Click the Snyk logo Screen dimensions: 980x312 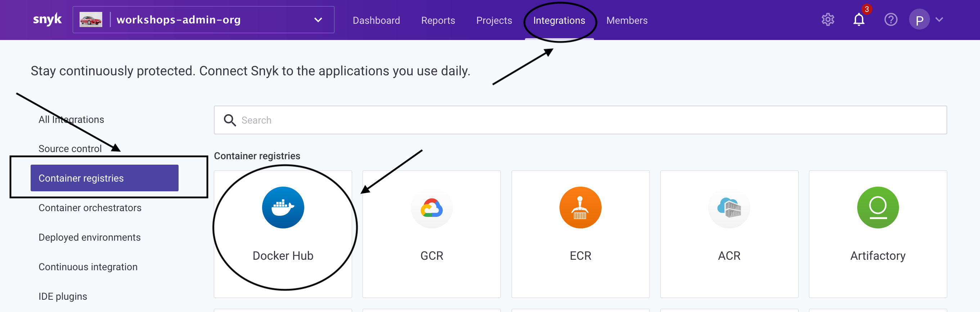click(x=47, y=19)
